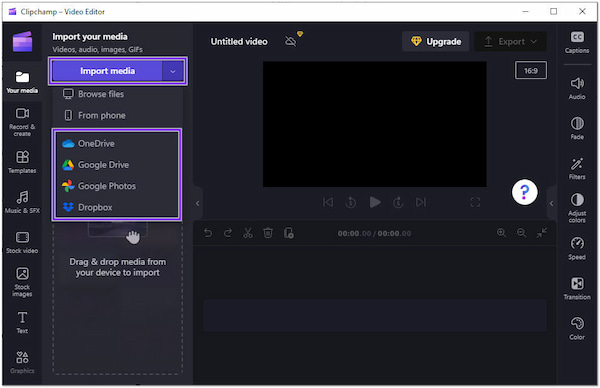Click the drag & drop media area
Viewport: 600px width, 388px height.
(117, 298)
